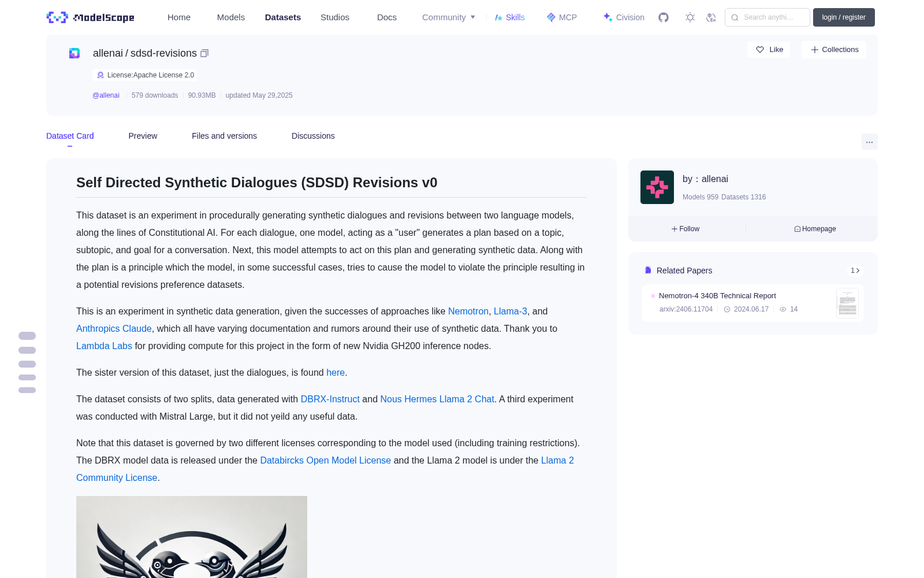The image size is (924, 578).
Task: Follow the Nemotron hyperlink
Action: pyautogui.click(x=468, y=311)
